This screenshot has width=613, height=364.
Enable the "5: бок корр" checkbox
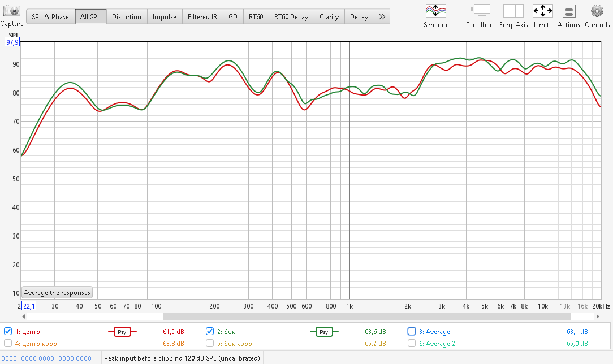pyautogui.click(x=210, y=343)
